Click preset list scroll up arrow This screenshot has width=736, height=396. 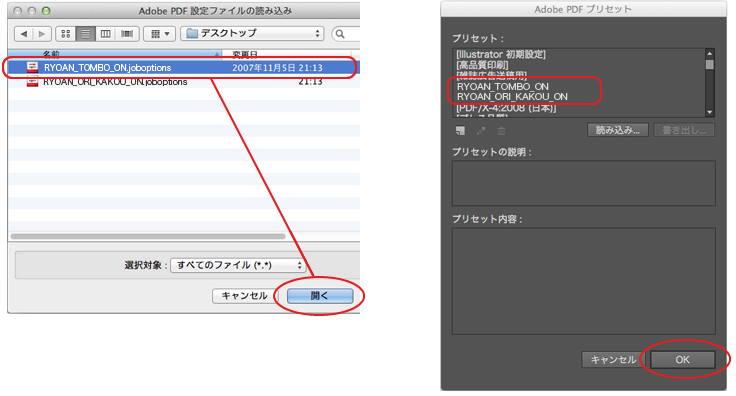pyautogui.click(x=710, y=53)
